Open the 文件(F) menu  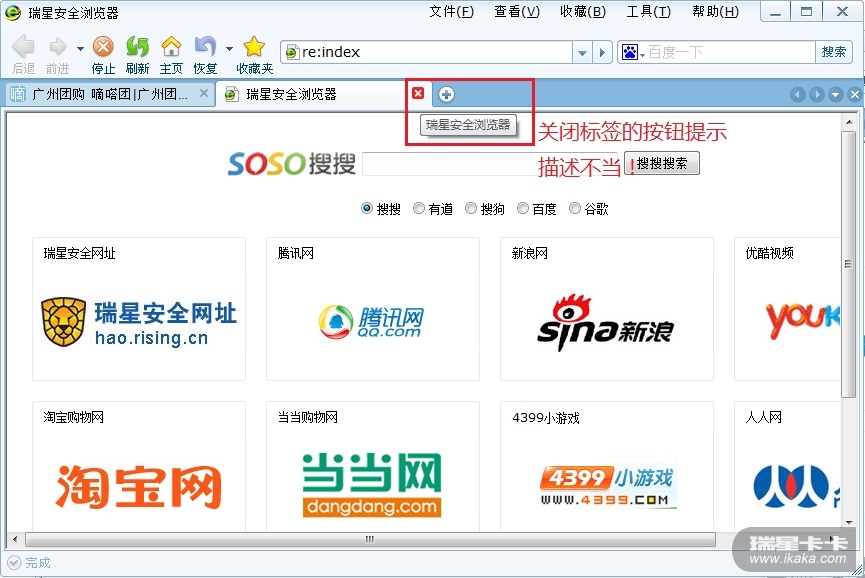tap(451, 12)
